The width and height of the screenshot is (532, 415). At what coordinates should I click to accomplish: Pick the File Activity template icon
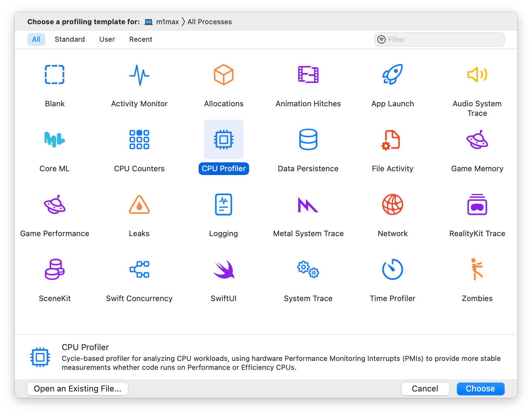(391, 140)
